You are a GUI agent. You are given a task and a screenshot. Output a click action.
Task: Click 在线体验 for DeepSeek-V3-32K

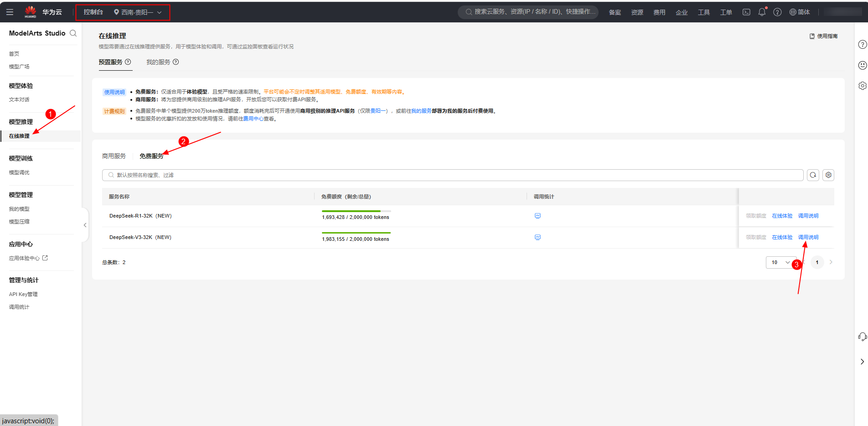(x=782, y=237)
